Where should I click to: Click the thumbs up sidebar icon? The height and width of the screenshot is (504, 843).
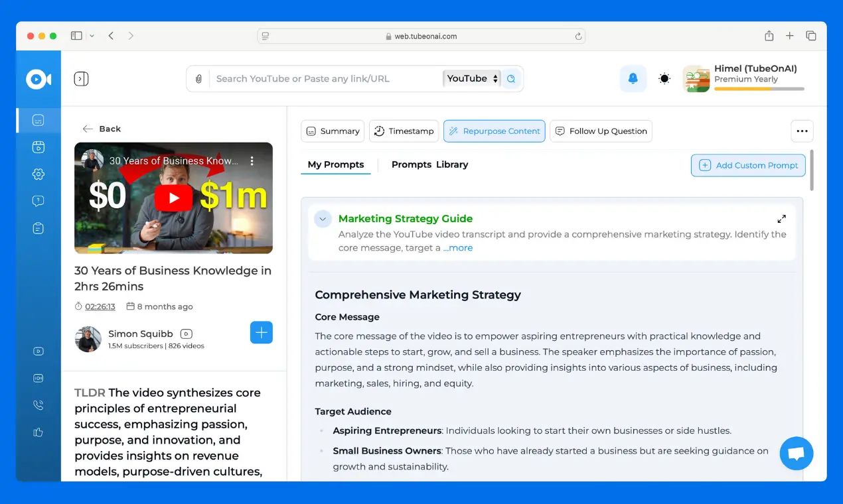pos(38,432)
